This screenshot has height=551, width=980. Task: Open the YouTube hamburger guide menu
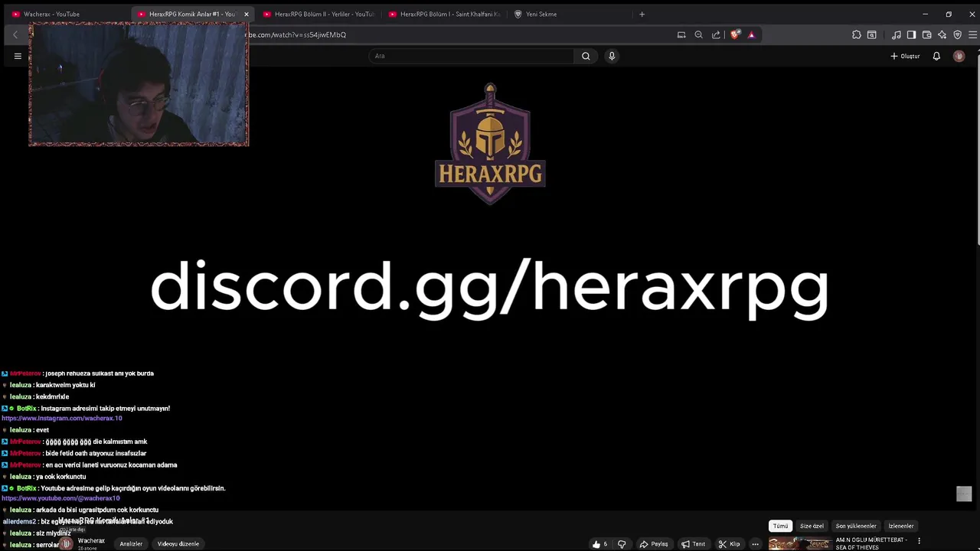pyautogui.click(x=18, y=56)
